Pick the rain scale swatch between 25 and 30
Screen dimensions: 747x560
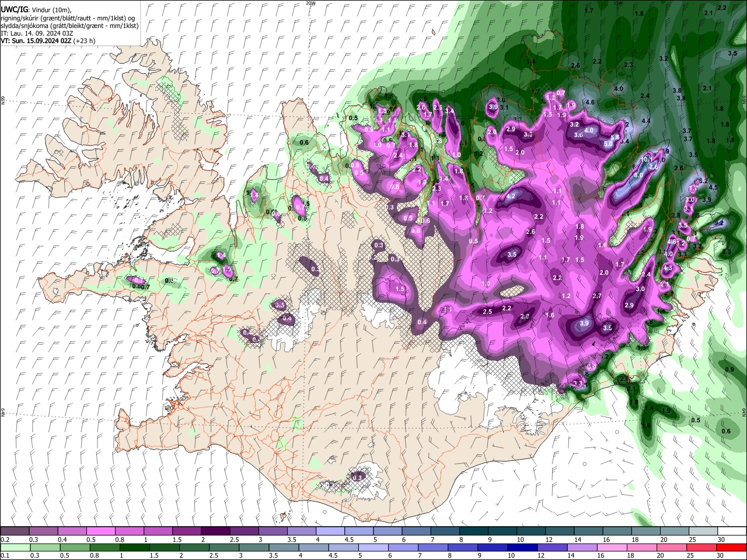[703, 547]
